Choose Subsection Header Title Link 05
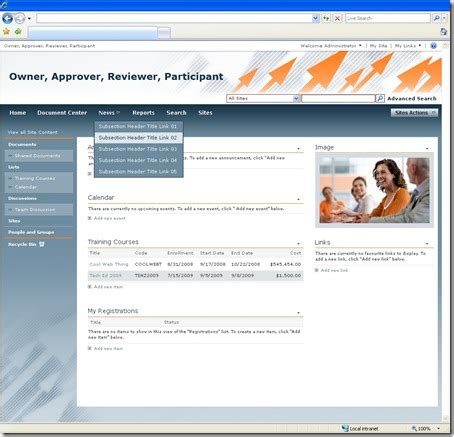454x437 pixels. 138,172
